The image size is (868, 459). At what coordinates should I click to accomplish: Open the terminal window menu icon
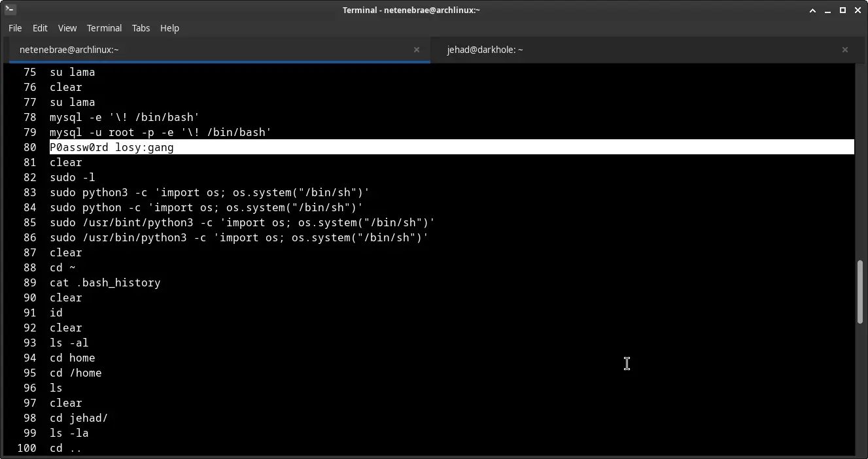pyautogui.click(x=10, y=10)
